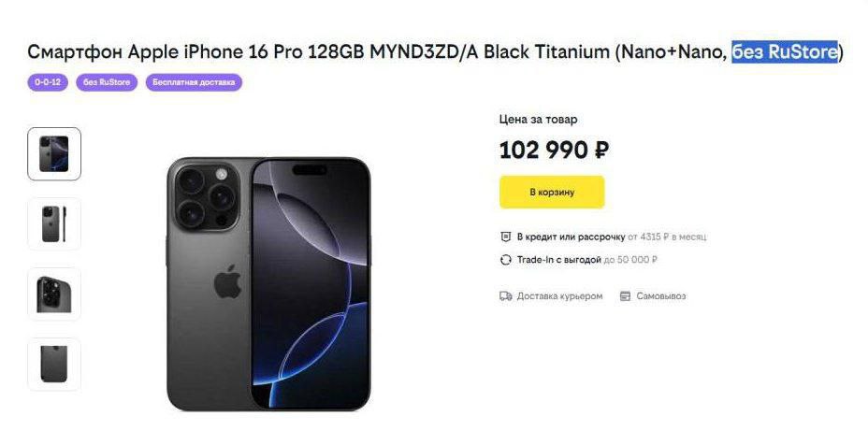The width and height of the screenshot is (868, 445).
Task: Select the second thumbnail with the phone side view
Action: (x=54, y=224)
